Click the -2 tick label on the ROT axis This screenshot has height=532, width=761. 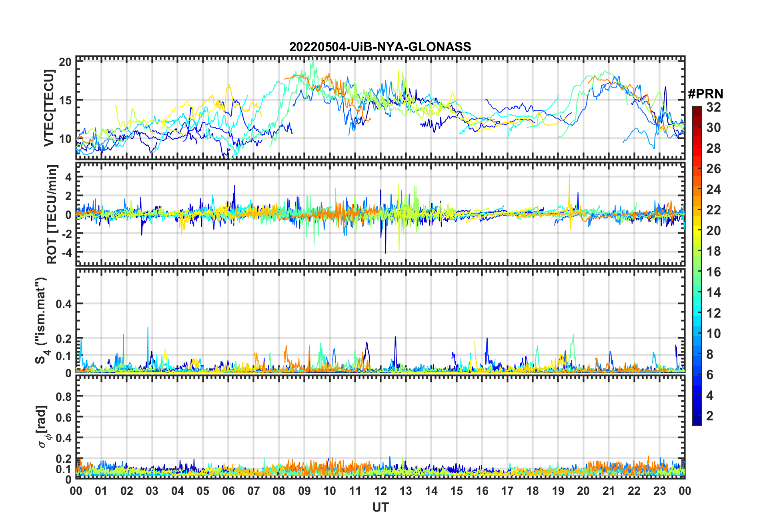[x=66, y=234]
